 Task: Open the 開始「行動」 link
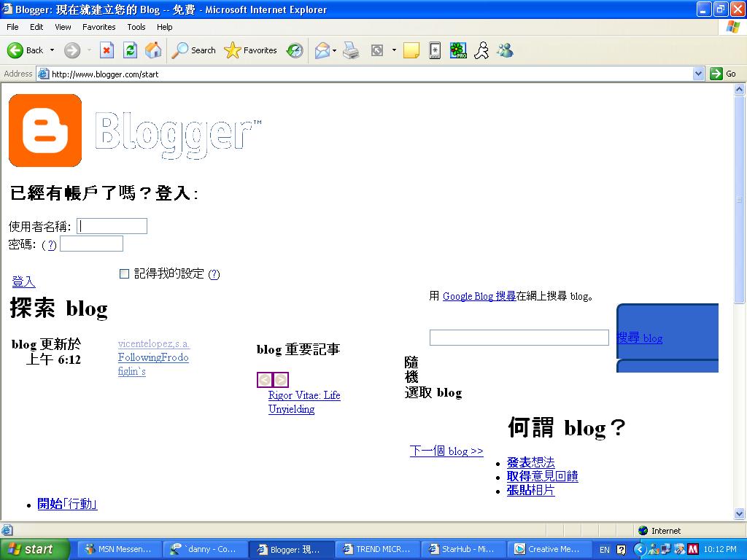point(67,504)
